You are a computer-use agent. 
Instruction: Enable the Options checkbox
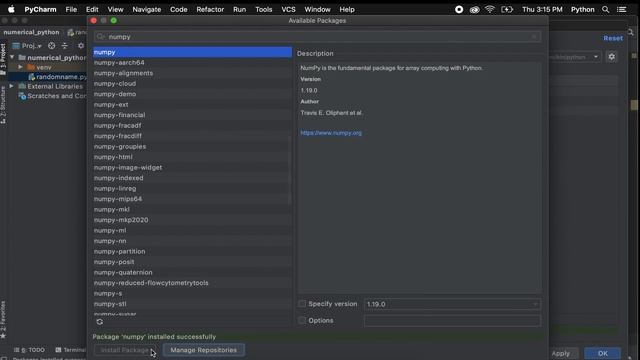(x=302, y=320)
